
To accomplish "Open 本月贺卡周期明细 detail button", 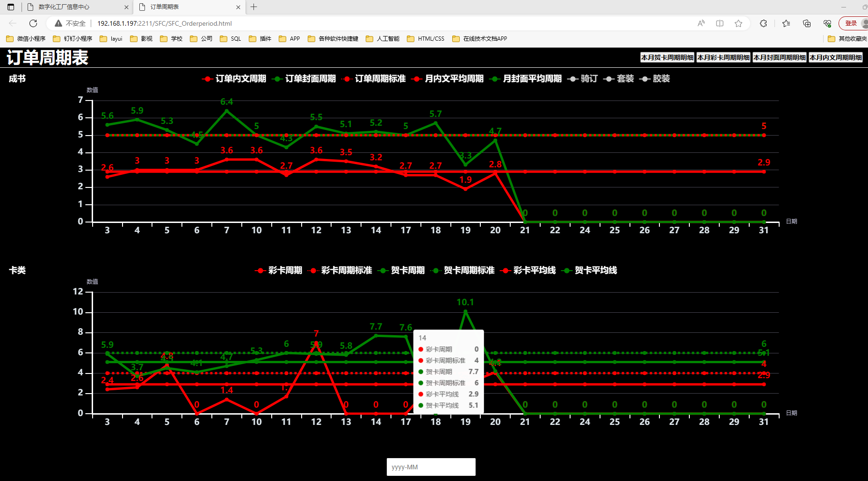I will pos(667,57).
